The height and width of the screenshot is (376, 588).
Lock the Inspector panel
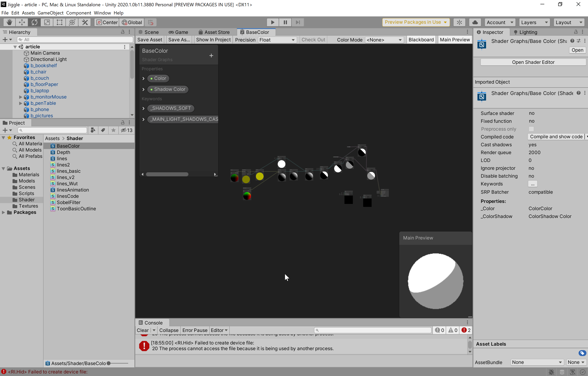575,32
